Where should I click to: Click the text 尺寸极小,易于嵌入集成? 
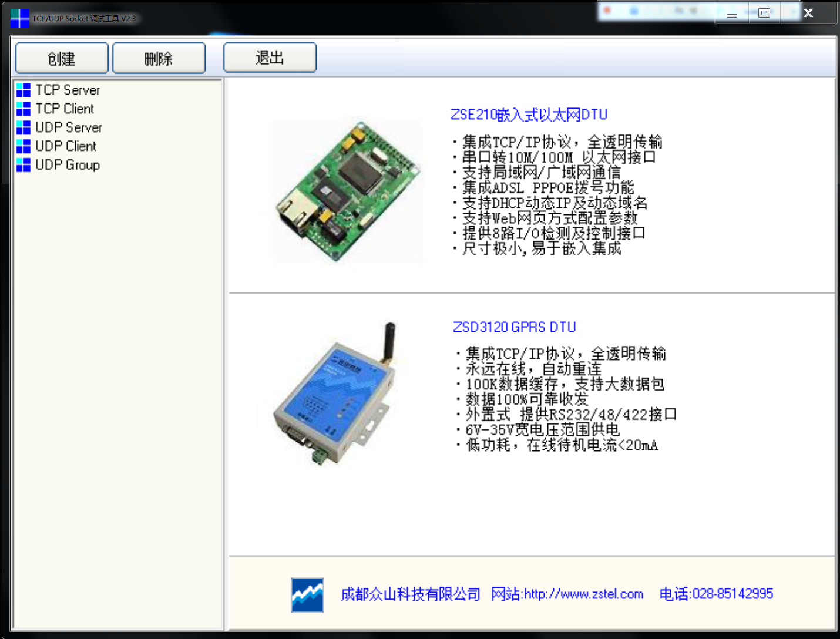pos(542,249)
